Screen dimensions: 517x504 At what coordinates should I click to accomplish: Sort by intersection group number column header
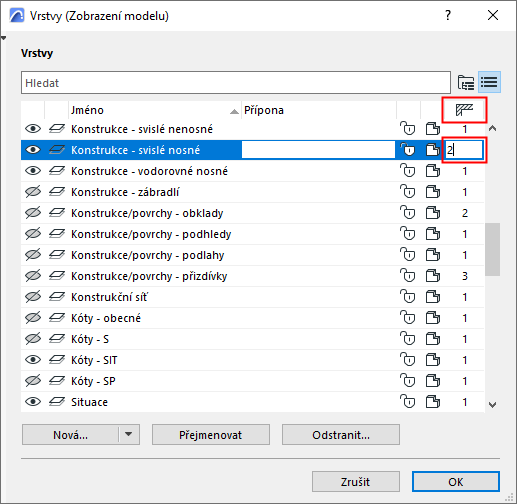(x=464, y=110)
